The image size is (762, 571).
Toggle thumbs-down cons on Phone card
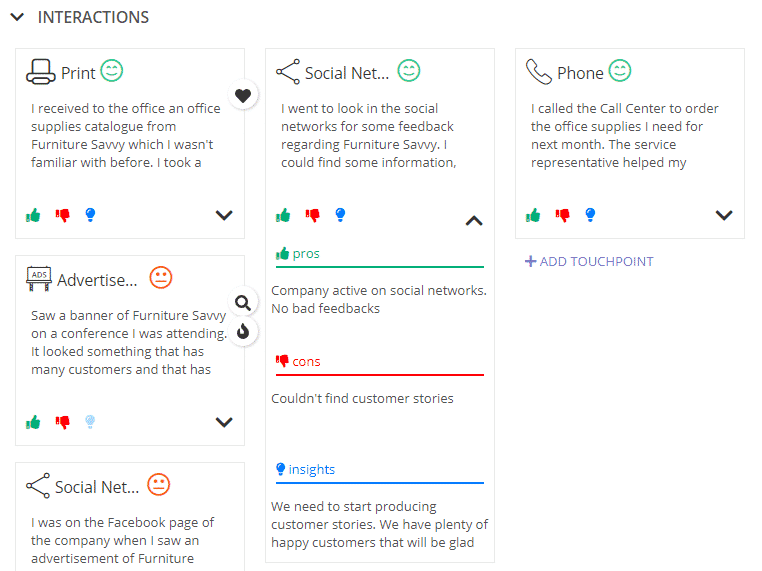tap(563, 215)
